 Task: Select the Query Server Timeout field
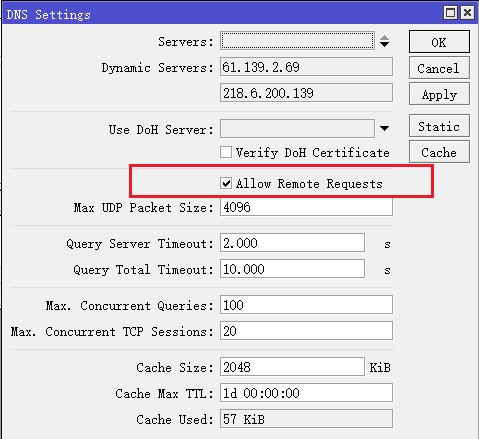coord(292,243)
